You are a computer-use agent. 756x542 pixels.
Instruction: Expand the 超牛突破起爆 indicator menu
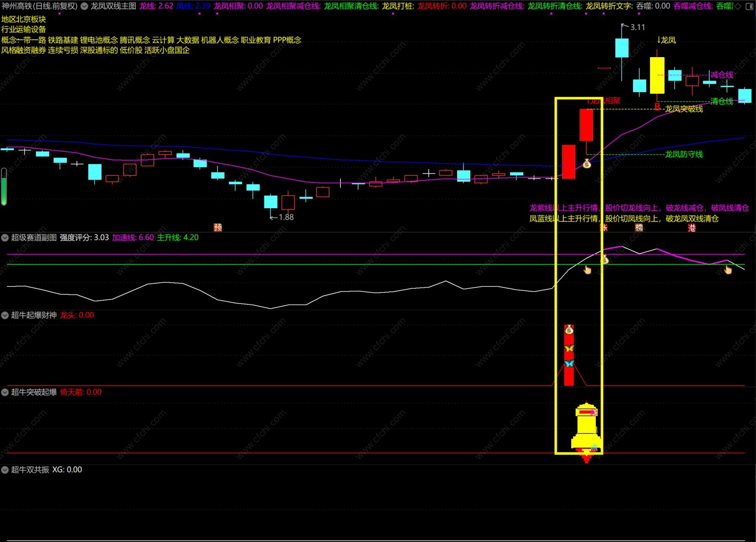click(x=5, y=392)
